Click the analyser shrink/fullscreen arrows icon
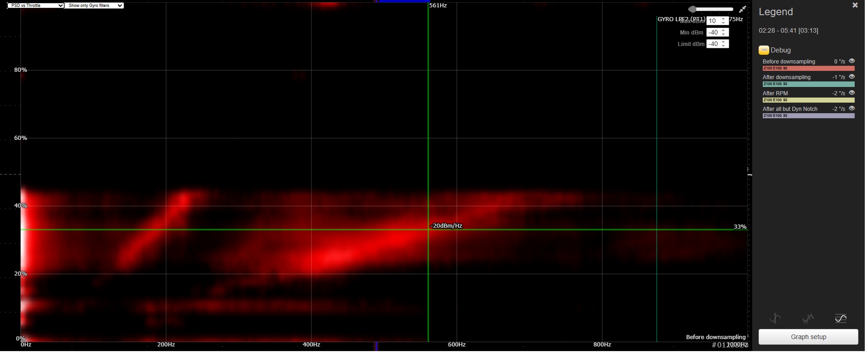This screenshot has height=352, width=868. tap(742, 9)
